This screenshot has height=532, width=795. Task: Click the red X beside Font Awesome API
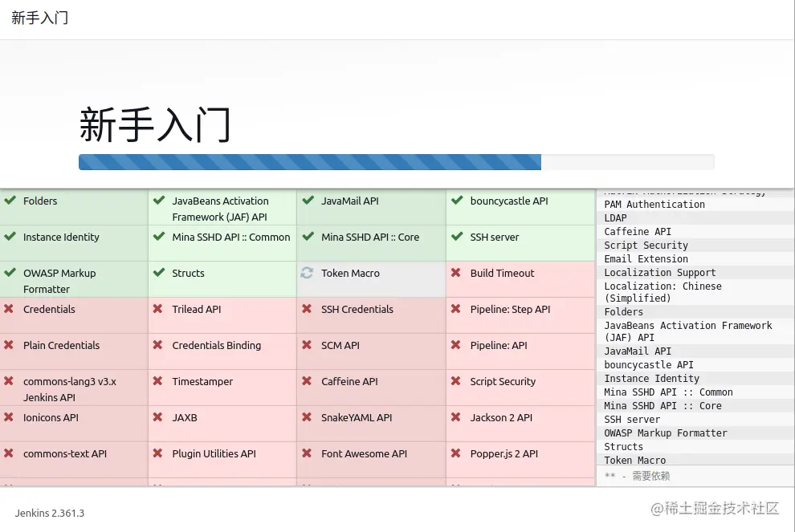(x=307, y=453)
